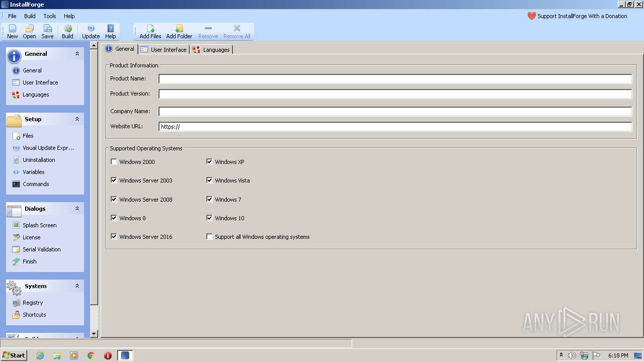Collapse the Setup sidebar group
The image size is (644, 362).
77,119
